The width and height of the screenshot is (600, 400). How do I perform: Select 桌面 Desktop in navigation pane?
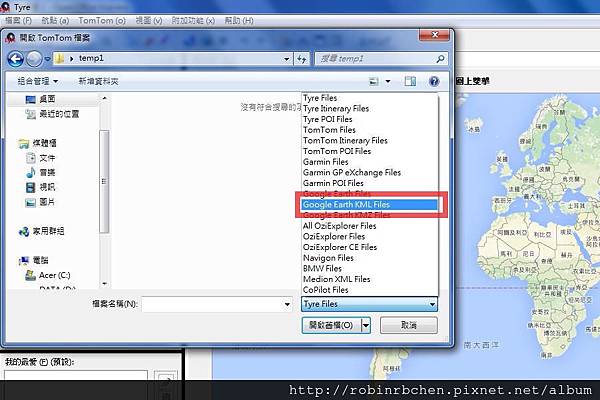(40, 99)
